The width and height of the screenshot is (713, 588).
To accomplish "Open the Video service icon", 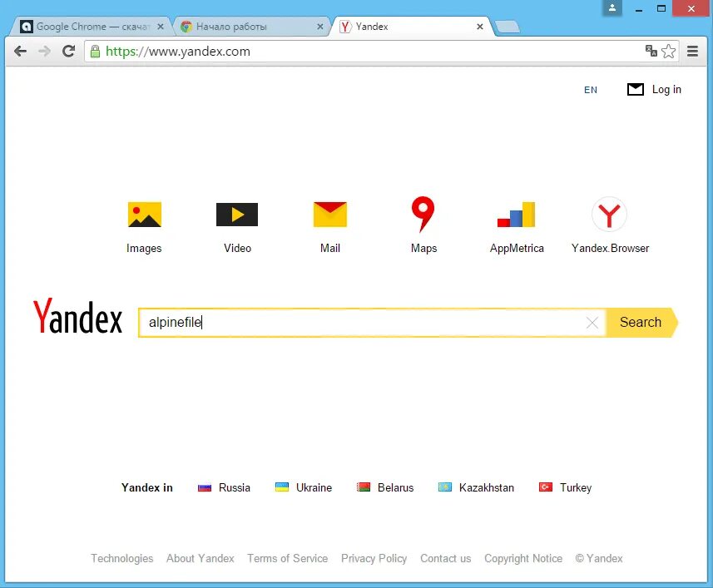I will coord(237,215).
